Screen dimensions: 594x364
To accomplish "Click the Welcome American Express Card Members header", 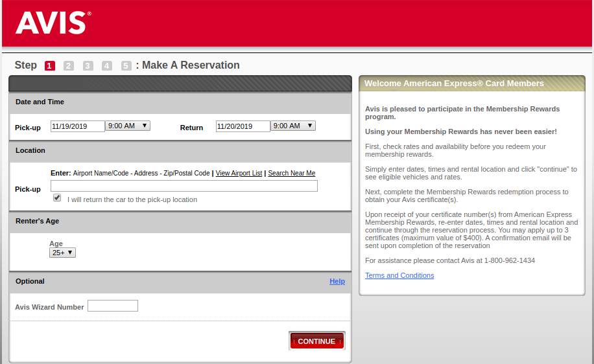I will (x=454, y=84).
